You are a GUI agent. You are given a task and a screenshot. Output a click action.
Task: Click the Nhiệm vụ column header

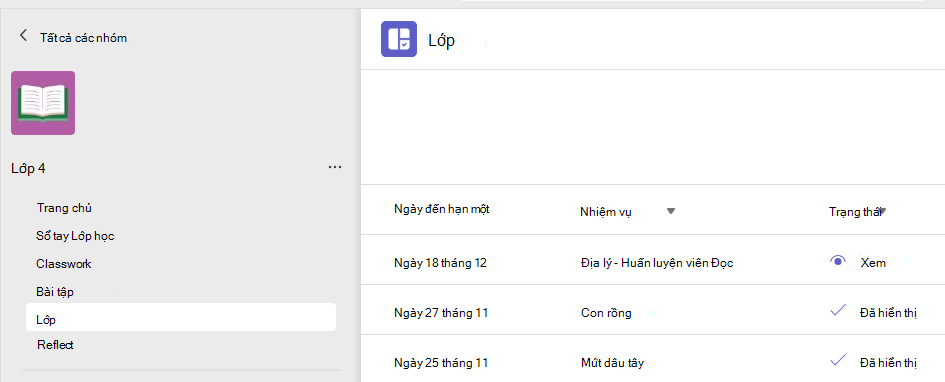pyautogui.click(x=606, y=211)
